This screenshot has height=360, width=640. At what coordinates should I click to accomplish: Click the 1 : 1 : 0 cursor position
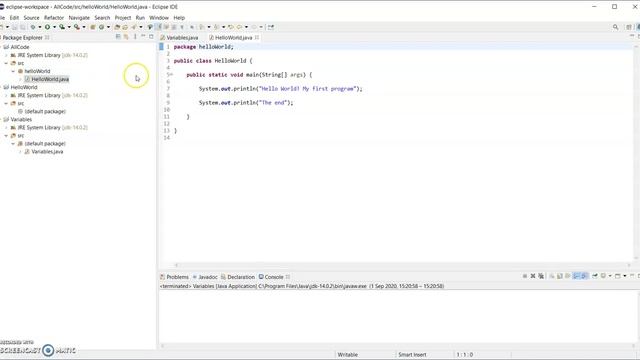click(x=464, y=355)
